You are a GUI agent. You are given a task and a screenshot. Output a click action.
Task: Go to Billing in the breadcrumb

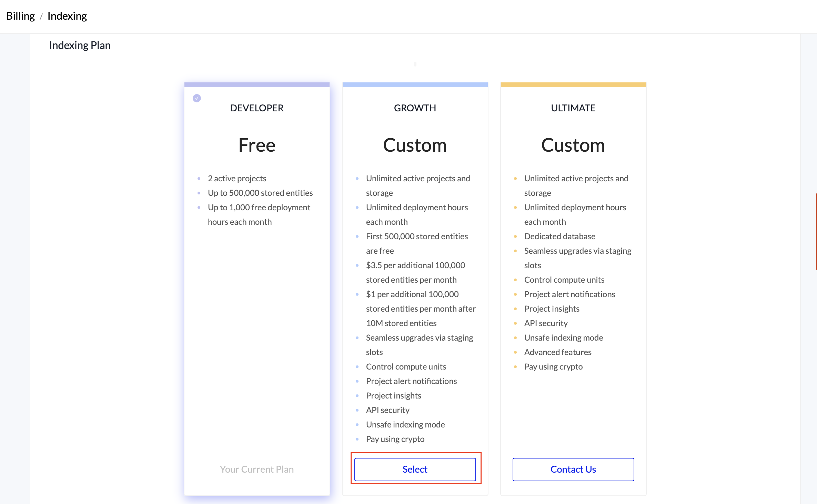point(20,16)
